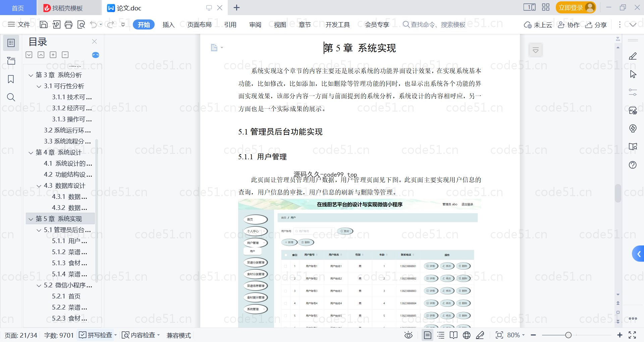This screenshot has height=342, width=644.
Task: Switch to the 引用 tab
Action: [x=230, y=24]
